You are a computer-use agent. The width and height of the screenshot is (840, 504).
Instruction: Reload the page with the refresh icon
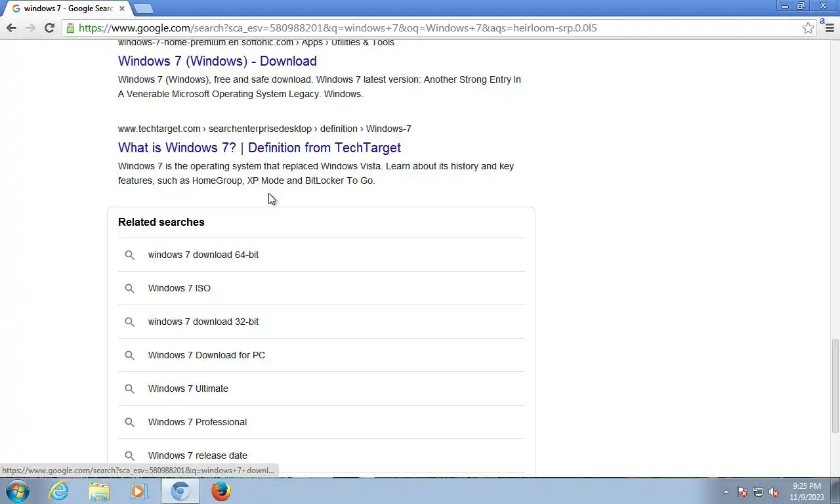(x=49, y=28)
